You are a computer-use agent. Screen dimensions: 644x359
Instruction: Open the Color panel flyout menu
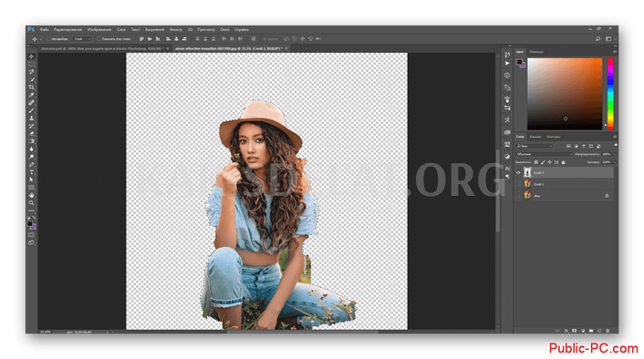click(x=615, y=52)
